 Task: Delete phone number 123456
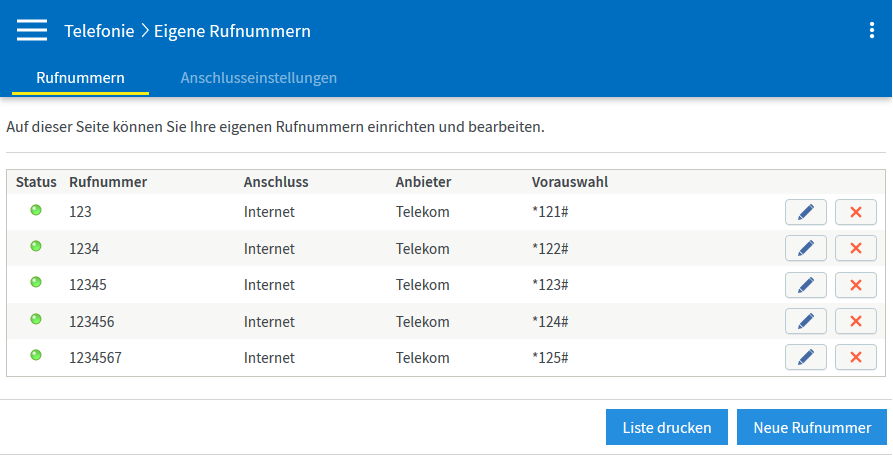(855, 321)
